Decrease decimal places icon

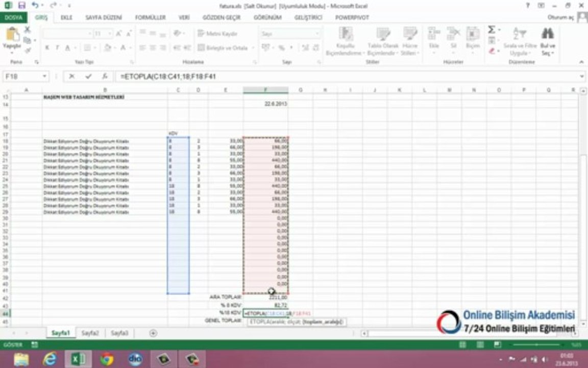[316, 48]
